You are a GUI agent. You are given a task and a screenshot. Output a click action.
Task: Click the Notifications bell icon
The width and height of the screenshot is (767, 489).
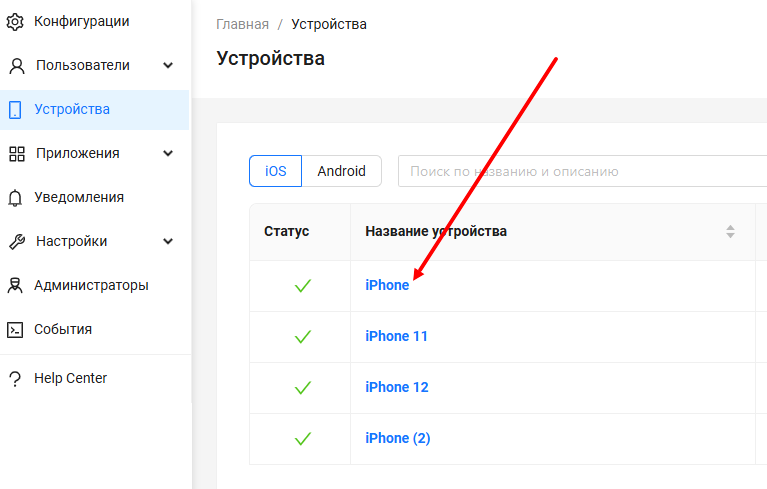[x=15, y=198]
